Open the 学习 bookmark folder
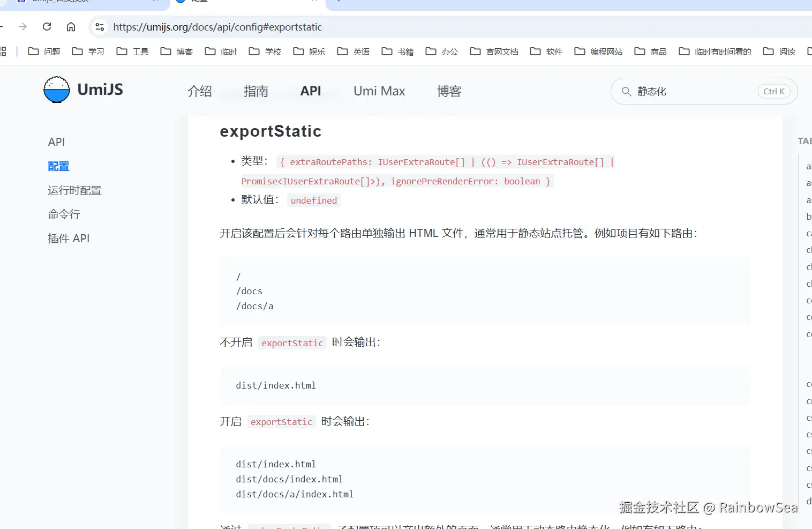The image size is (812, 529). (x=88, y=51)
